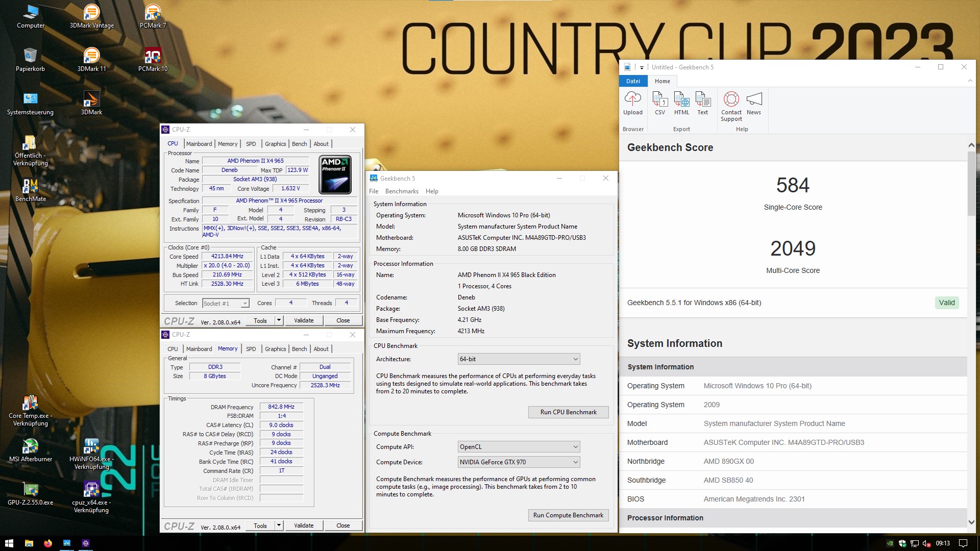
Task: Open File Explorer from the taskbar
Action: (29, 543)
